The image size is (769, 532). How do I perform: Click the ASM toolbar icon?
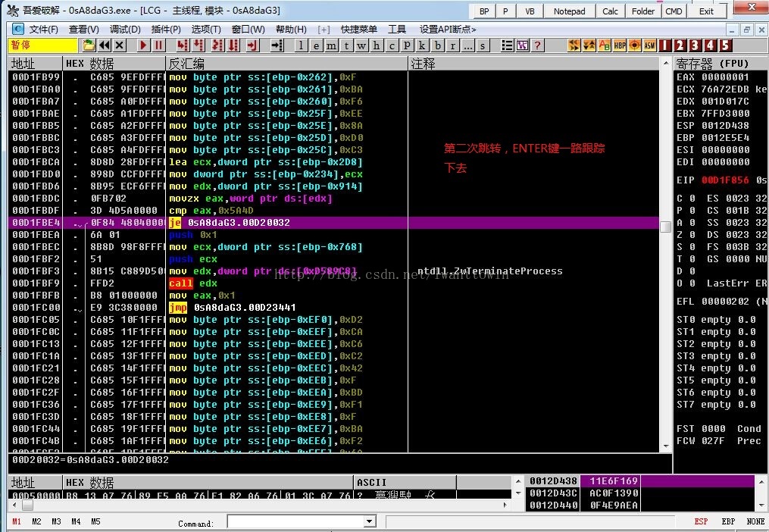click(650, 45)
